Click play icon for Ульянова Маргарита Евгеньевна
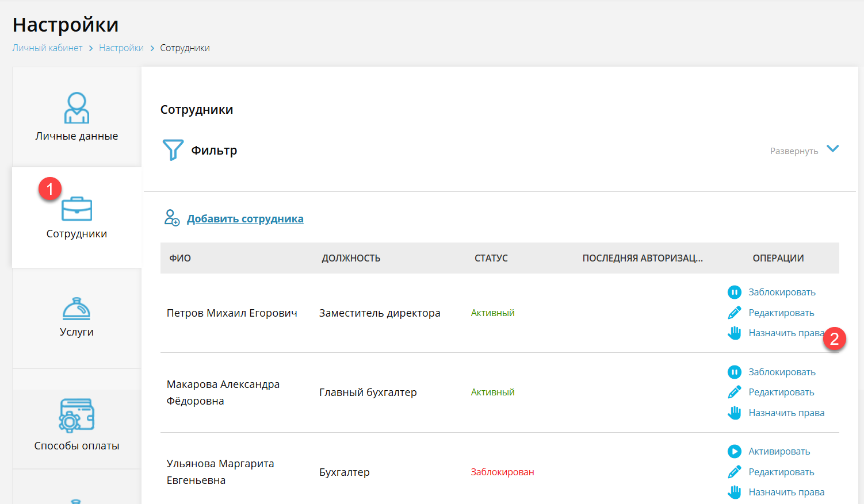The height and width of the screenshot is (504, 864). (735, 451)
